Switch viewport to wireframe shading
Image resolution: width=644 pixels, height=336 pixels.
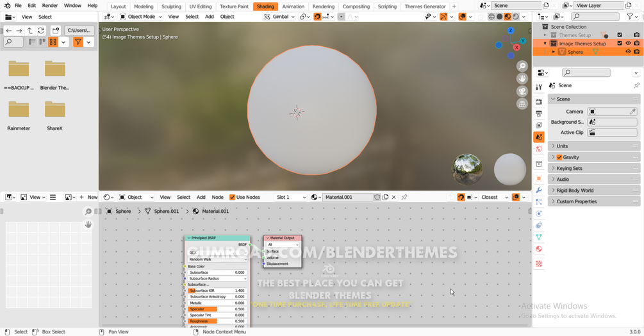[491, 17]
